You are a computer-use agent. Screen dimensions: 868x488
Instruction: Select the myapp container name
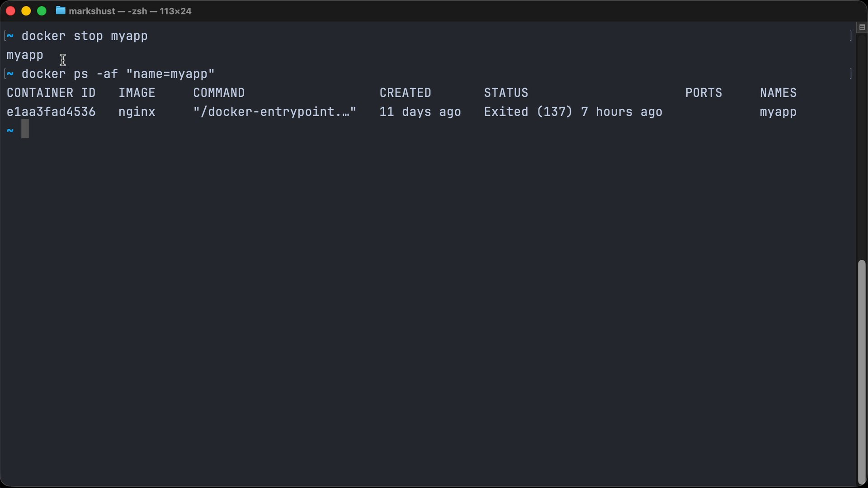(778, 112)
